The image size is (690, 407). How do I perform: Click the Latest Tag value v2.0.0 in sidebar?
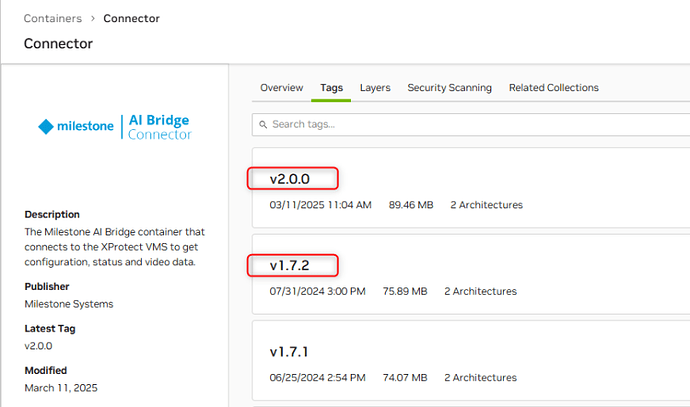[x=38, y=346]
